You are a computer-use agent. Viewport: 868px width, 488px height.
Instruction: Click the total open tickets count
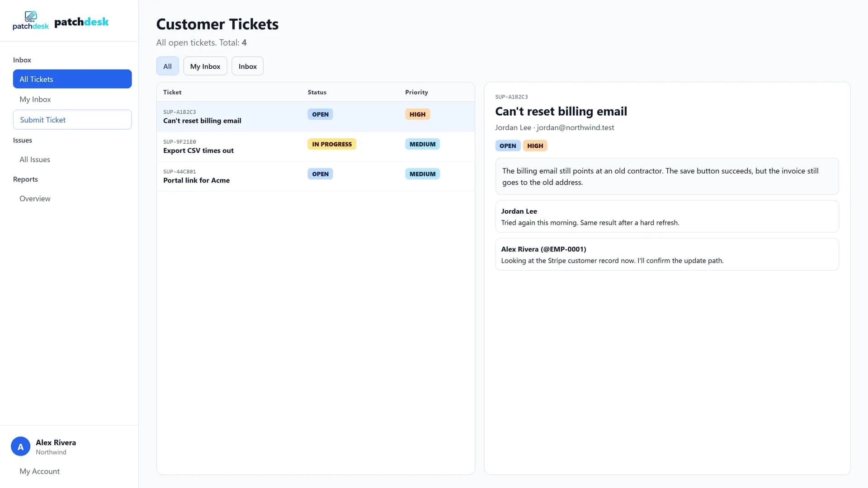pyautogui.click(x=244, y=42)
